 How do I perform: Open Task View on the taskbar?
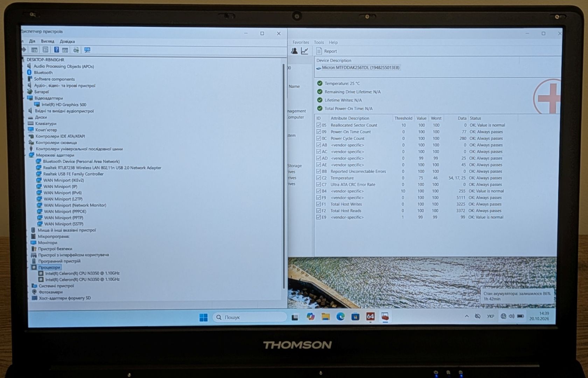tap(295, 317)
